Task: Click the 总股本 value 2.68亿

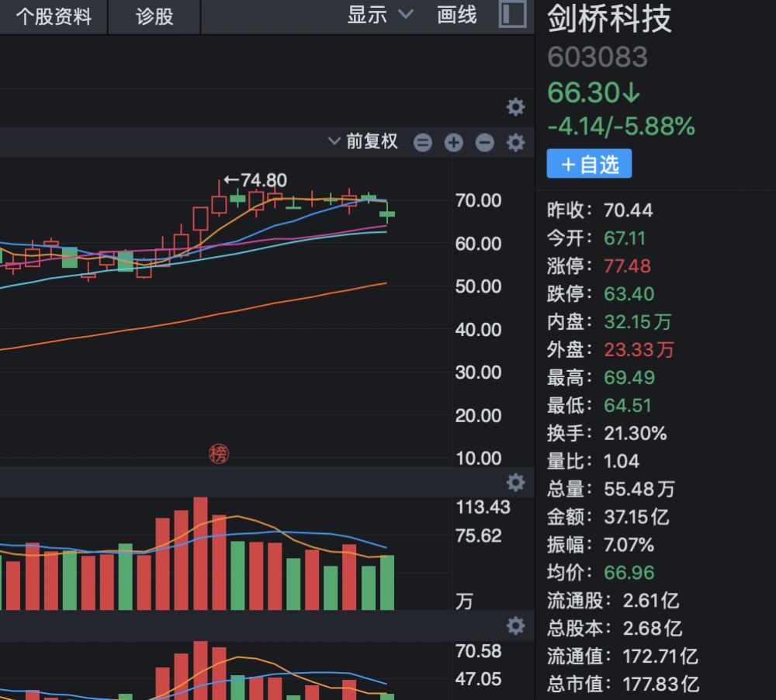Action: 653,629
